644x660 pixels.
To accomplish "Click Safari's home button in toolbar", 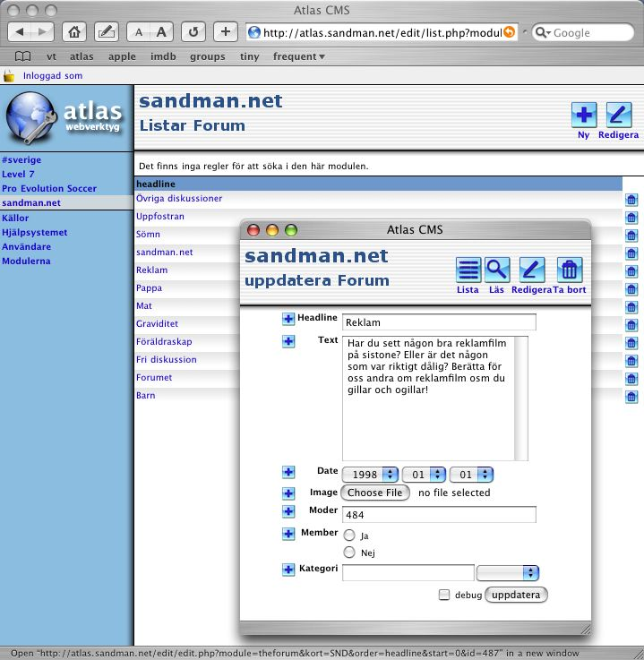I will (75, 32).
